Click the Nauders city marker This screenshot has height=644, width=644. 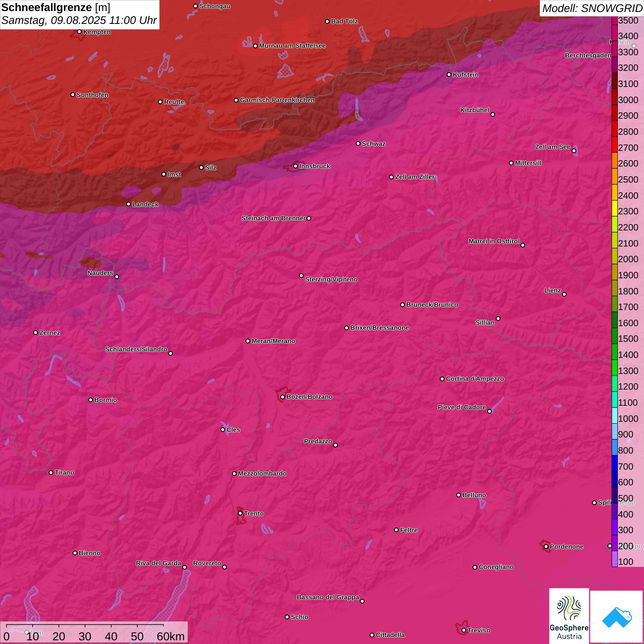tap(117, 276)
